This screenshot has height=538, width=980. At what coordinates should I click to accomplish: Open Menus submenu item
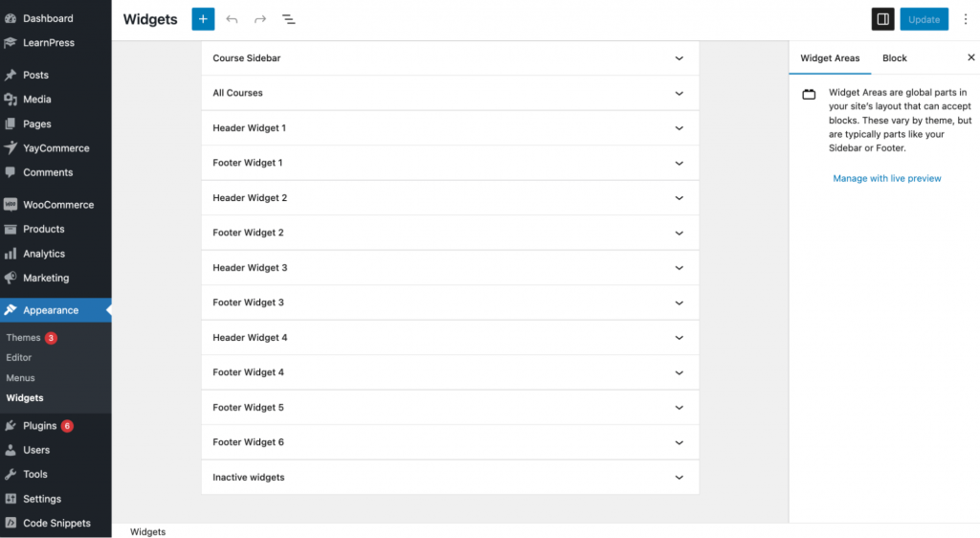(x=21, y=378)
